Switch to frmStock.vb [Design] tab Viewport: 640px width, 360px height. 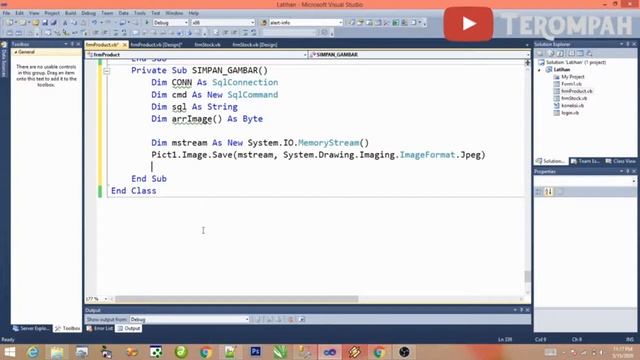pyautogui.click(x=255, y=44)
